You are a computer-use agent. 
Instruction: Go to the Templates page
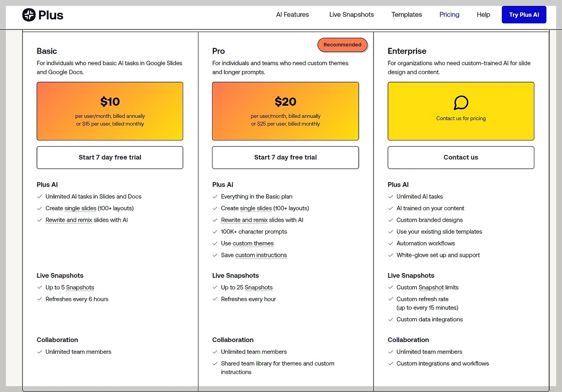pos(407,14)
